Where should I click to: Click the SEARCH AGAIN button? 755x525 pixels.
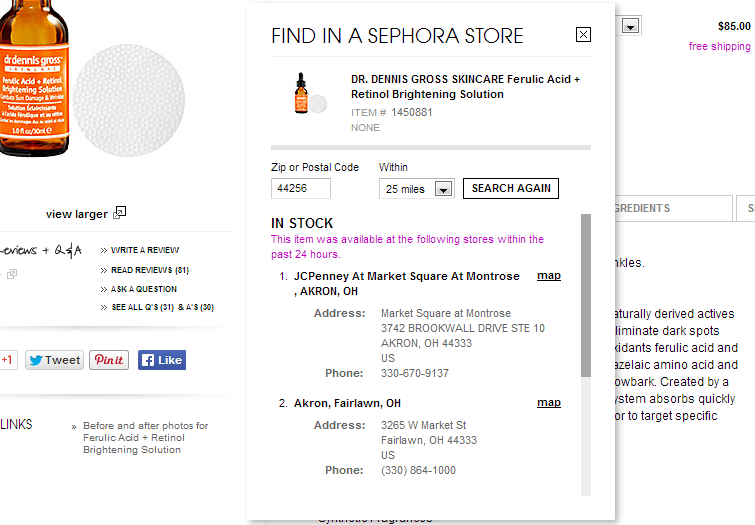[x=511, y=188]
